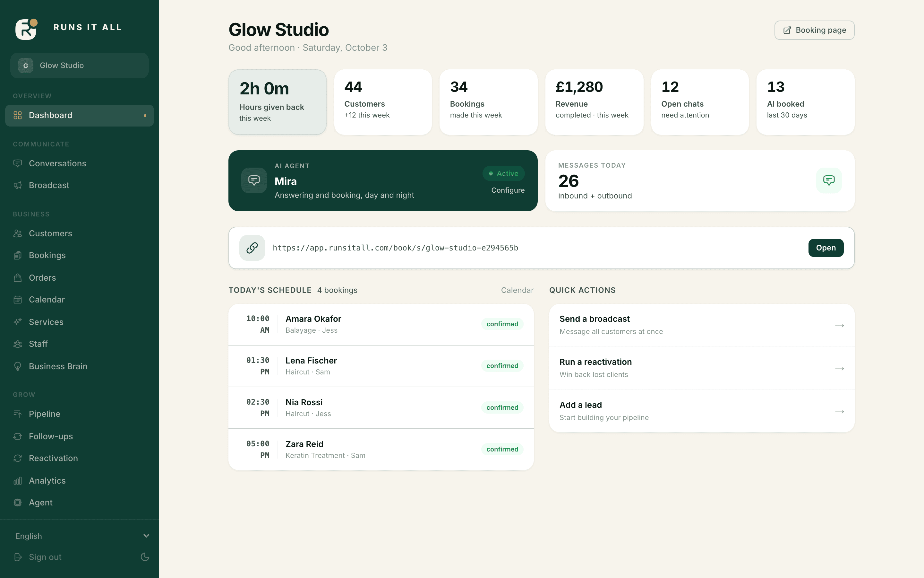Screen dimensions: 924x578
Task: Click the green chat icon in Messages Today card
Action: [x=829, y=180]
